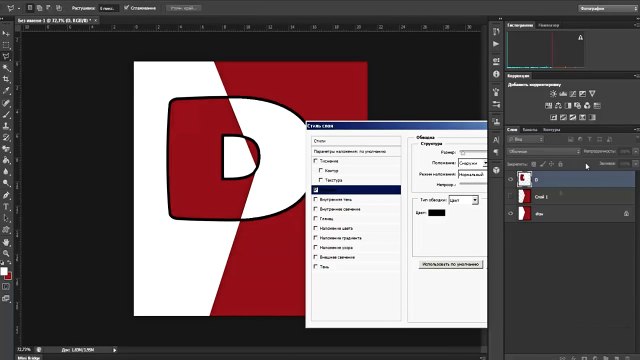The height and width of the screenshot is (360, 640).
Task: Select the Dodge tool
Action: coord(6,183)
